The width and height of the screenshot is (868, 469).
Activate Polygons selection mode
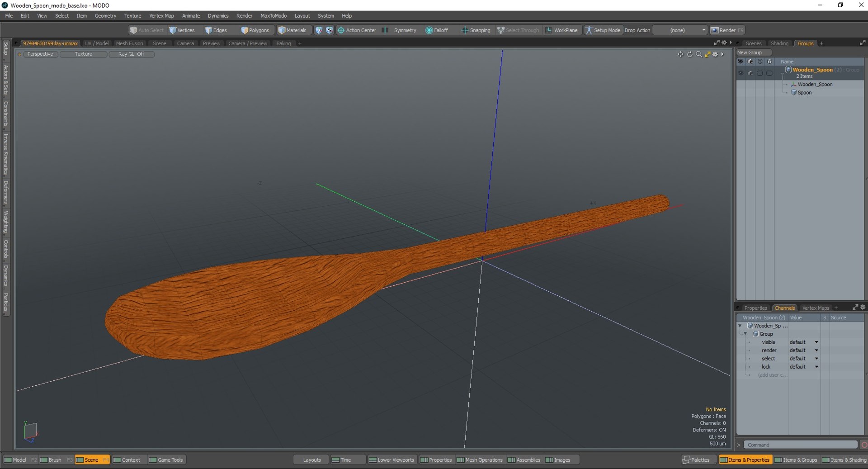coord(255,30)
